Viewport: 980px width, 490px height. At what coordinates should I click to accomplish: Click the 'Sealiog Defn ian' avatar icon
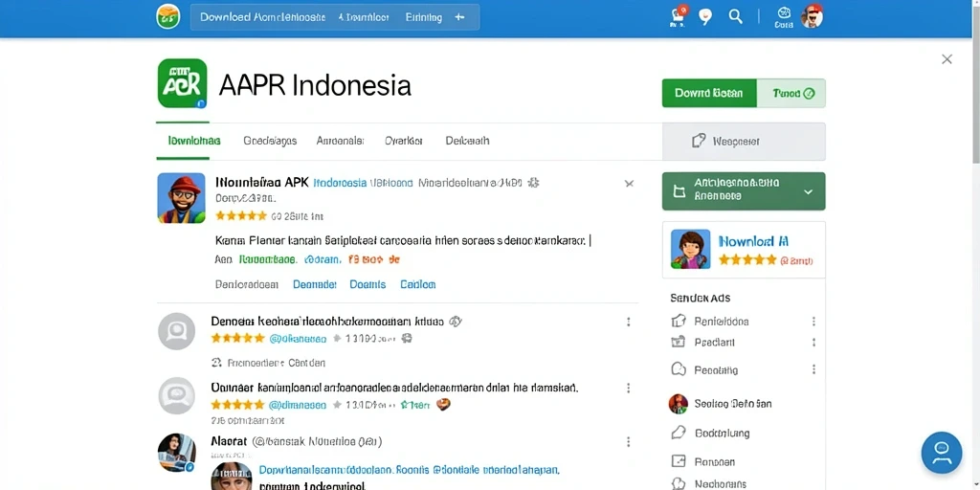click(679, 404)
